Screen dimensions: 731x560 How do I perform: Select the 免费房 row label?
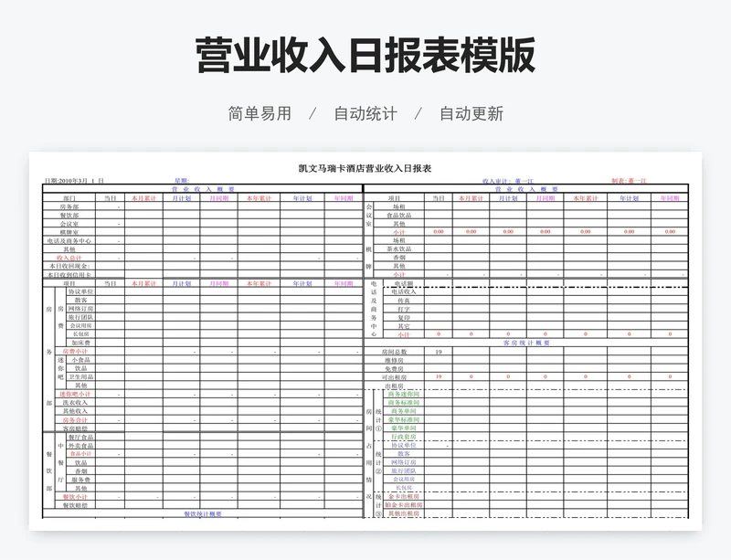click(x=395, y=368)
